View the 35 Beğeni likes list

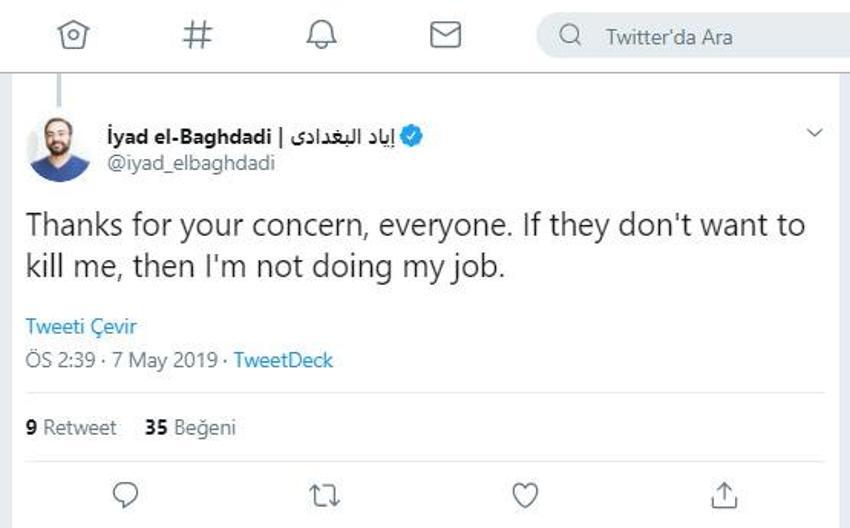[x=190, y=428]
